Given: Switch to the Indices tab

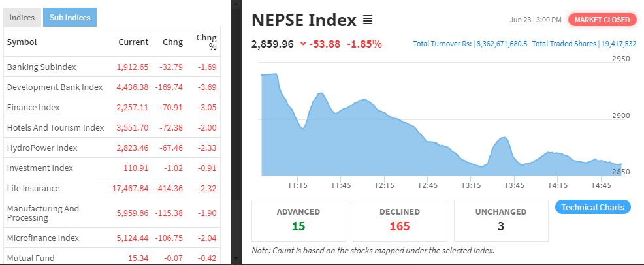Looking at the screenshot, I should pyautogui.click(x=22, y=18).
